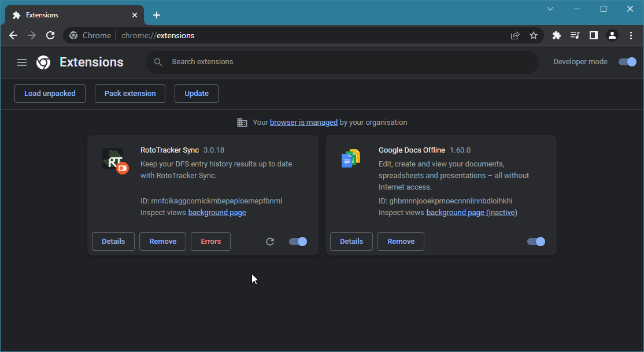Click the RotoTracker Sync ID text
The image size is (644, 352).
pyautogui.click(x=212, y=201)
